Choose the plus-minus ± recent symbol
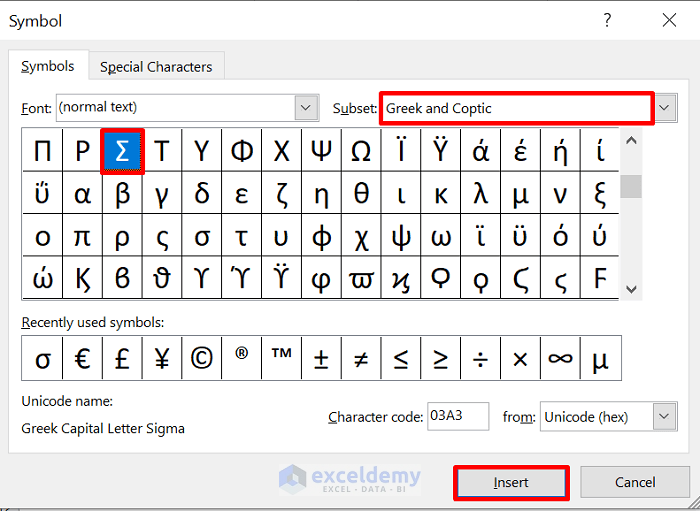Screen dimensions: 700x511 click(x=321, y=358)
